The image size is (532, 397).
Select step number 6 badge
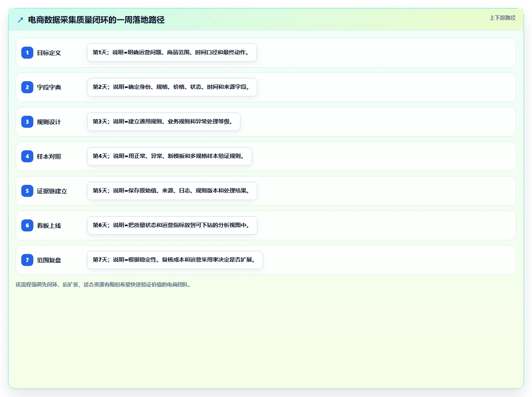27,225
